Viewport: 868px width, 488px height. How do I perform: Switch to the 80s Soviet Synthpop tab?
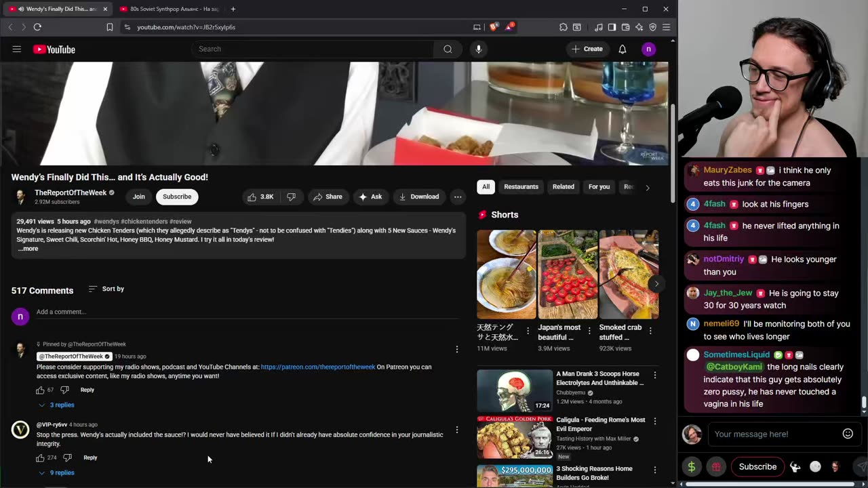tap(170, 9)
